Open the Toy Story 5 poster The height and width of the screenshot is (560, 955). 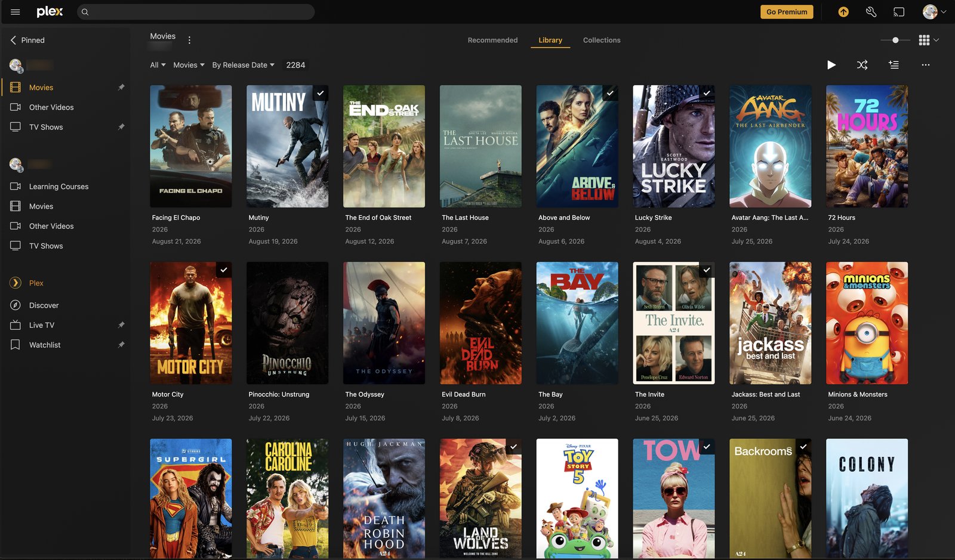point(577,499)
